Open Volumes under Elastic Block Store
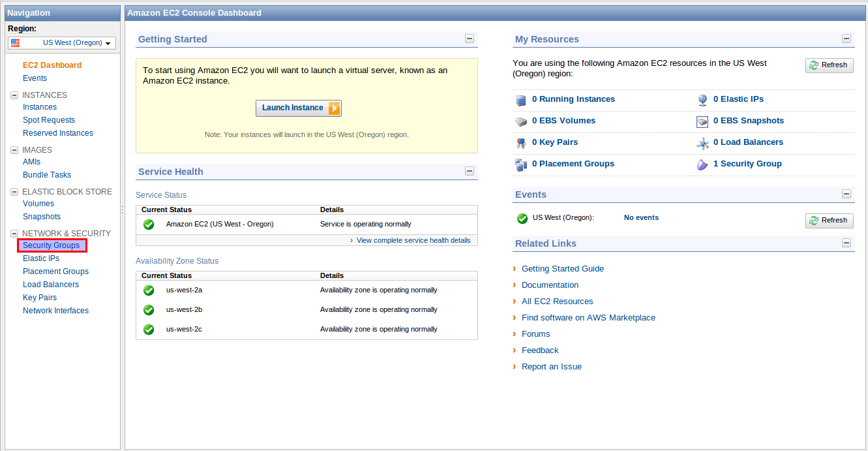This screenshot has width=868, height=451. coord(38,204)
